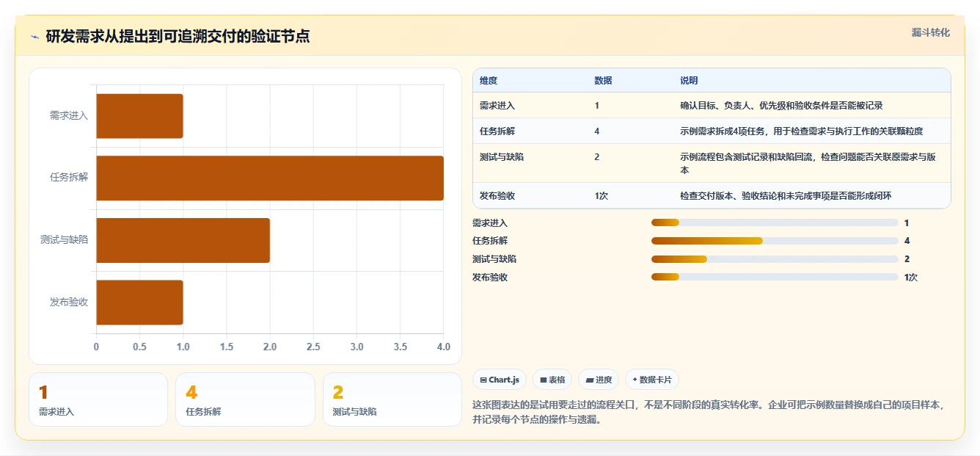
Task: Click the title 研发需求从提出到可追溯交付的验证节点
Action: coord(178,37)
